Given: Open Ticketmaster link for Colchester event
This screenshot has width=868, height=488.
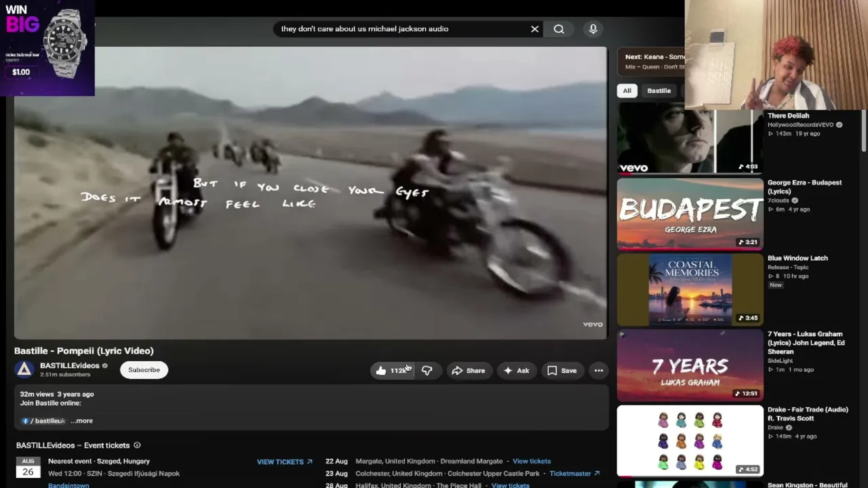Looking at the screenshot, I should 574,474.
